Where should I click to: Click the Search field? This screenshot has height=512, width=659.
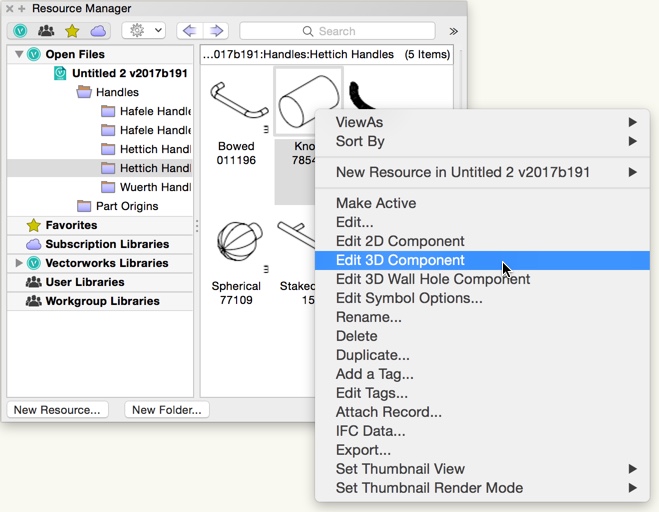pyautogui.click(x=337, y=31)
